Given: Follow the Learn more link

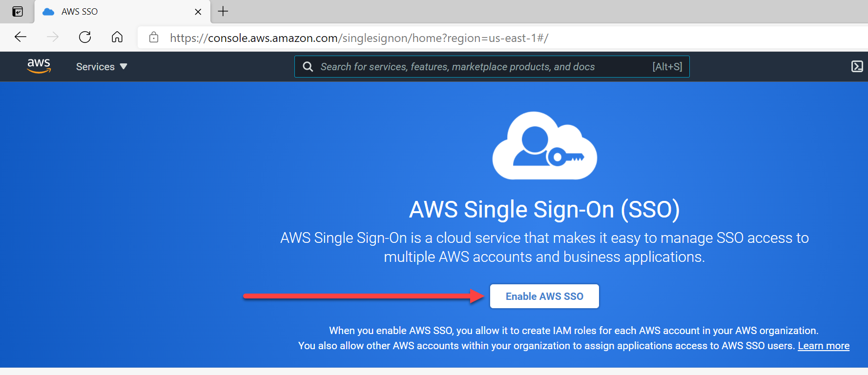Looking at the screenshot, I should [x=823, y=346].
